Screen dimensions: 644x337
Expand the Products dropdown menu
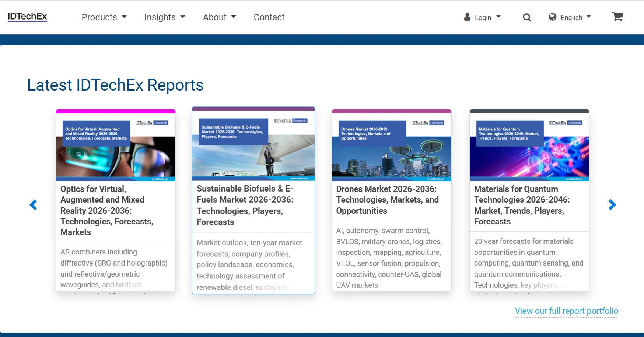point(104,17)
